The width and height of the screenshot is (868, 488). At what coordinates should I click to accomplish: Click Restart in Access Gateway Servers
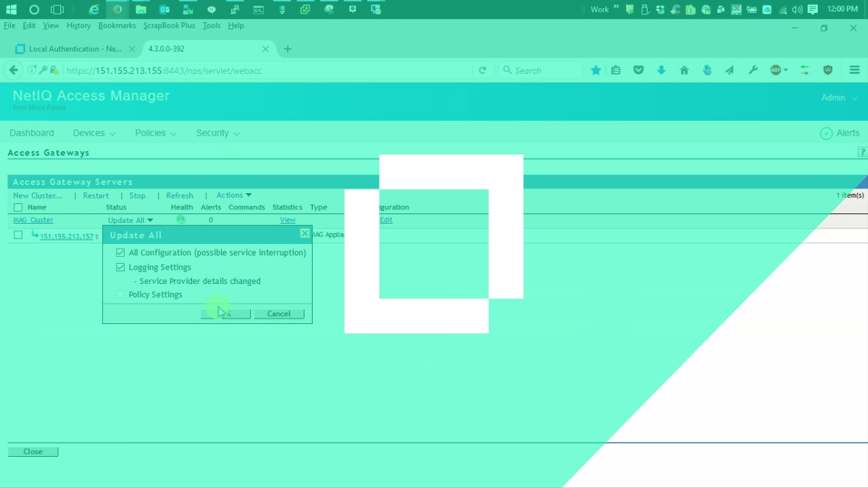(96, 195)
